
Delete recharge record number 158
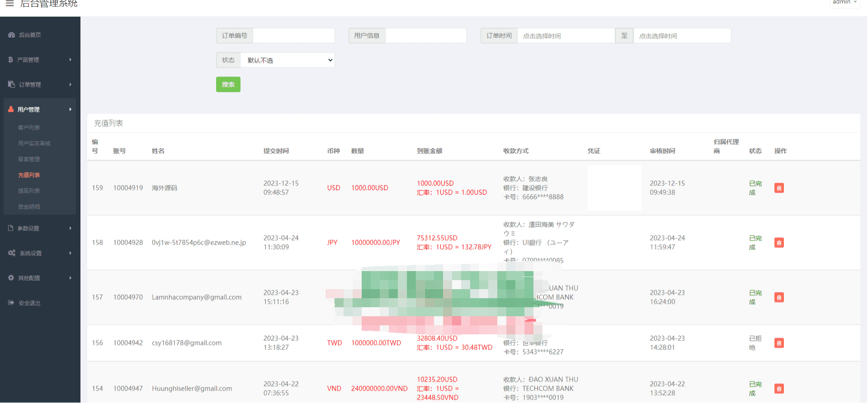[778, 243]
